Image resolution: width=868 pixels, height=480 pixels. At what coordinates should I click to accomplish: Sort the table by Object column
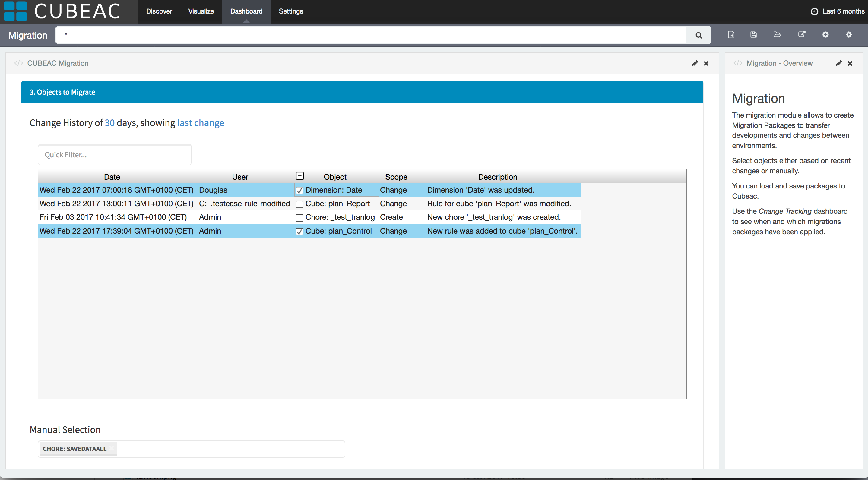click(x=335, y=177)
